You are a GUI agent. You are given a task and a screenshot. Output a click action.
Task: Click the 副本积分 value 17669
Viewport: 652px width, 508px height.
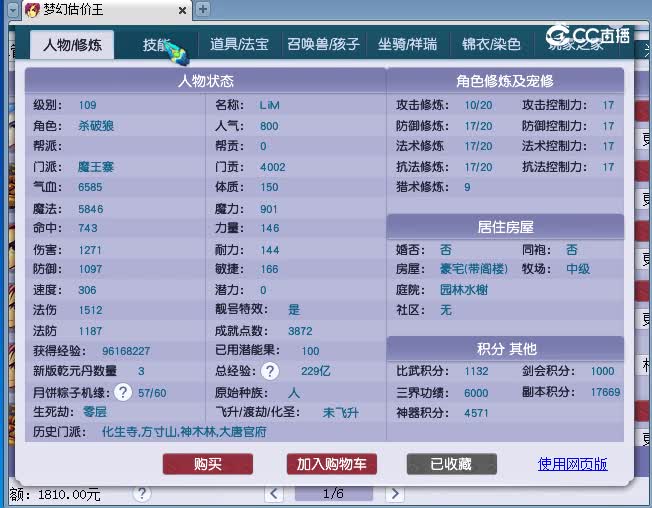605,392
